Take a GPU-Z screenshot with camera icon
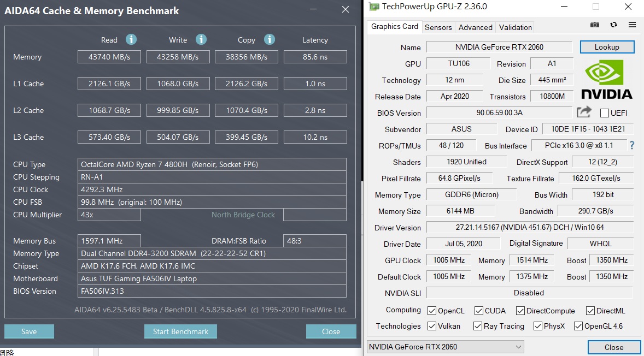This screenshot has width=644, height=356. 594,25
